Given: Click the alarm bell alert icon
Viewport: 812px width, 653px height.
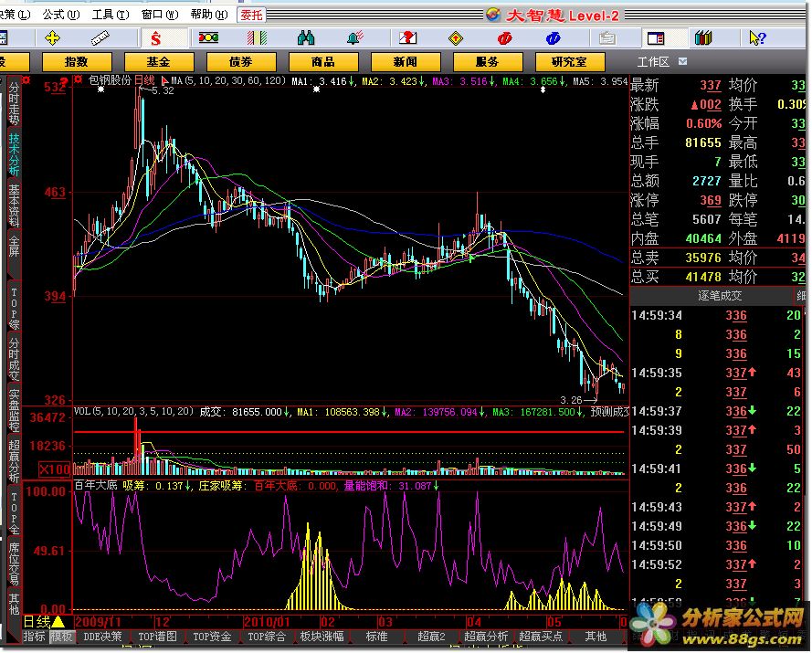Looking at the screenshot, I should pyautogui.click(x=354, y=37).
